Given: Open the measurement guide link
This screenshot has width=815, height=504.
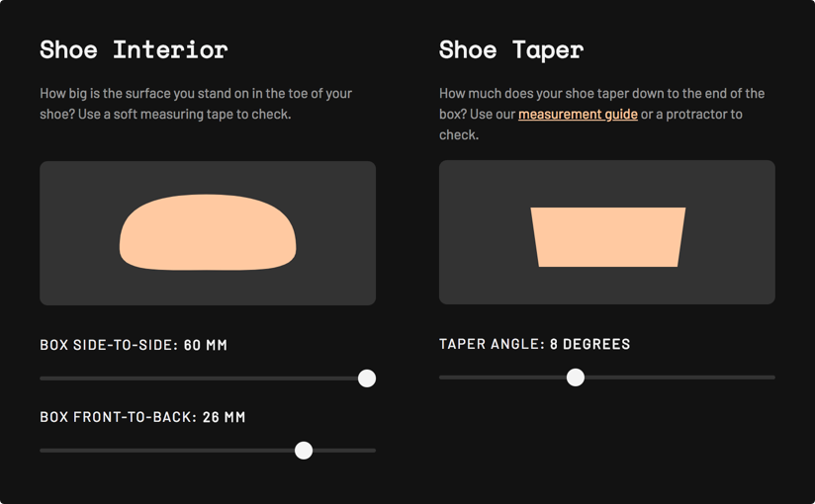Looking at the screenshot, I should click(x=578, y=114).
